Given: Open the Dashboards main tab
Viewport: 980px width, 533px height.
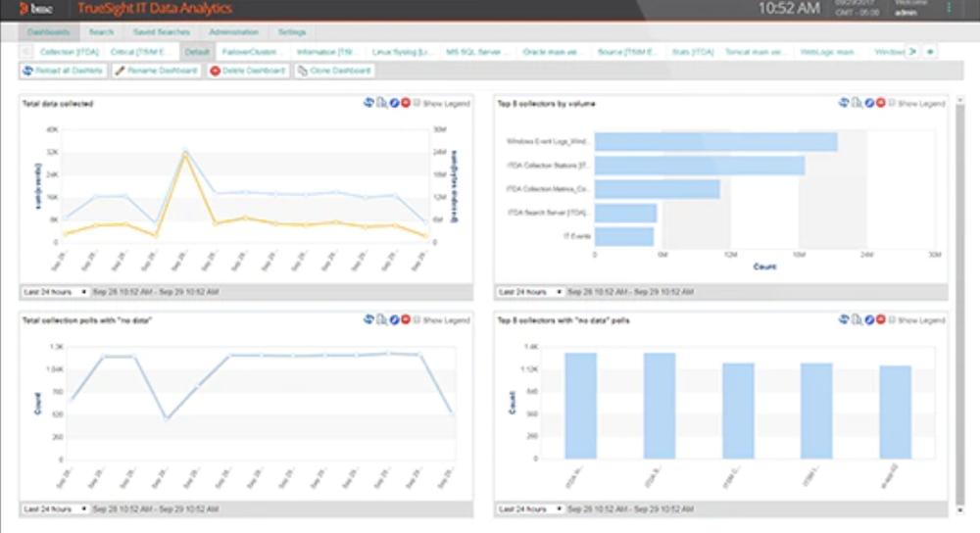Looking at the screenshot, I should [48, 32].
